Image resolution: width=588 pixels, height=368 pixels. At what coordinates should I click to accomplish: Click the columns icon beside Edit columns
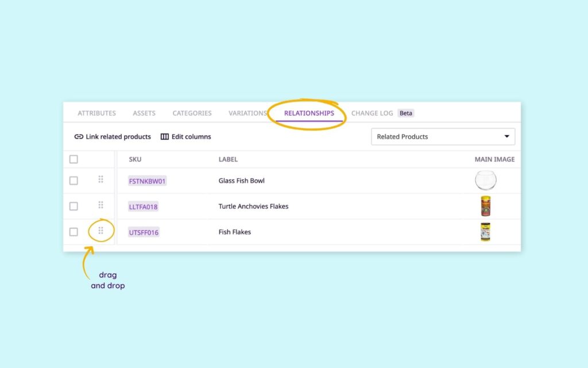pos(165,137)
